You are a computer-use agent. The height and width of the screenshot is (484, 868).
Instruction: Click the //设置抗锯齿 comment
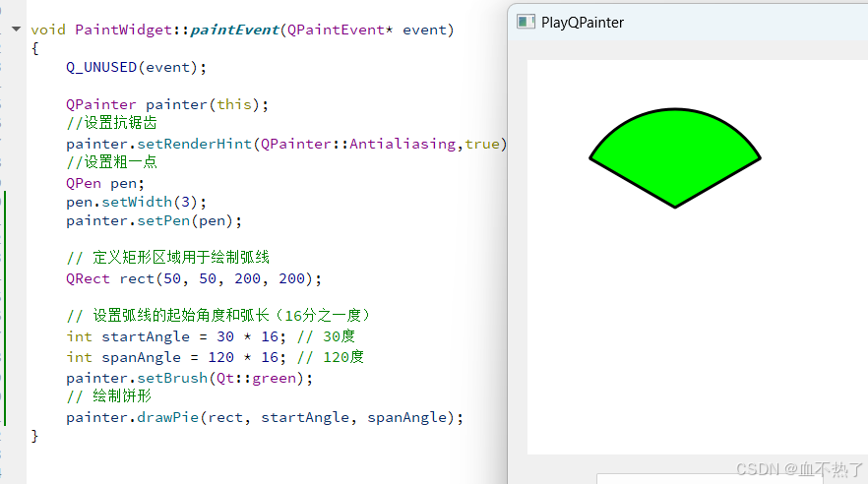coord(112,123)
